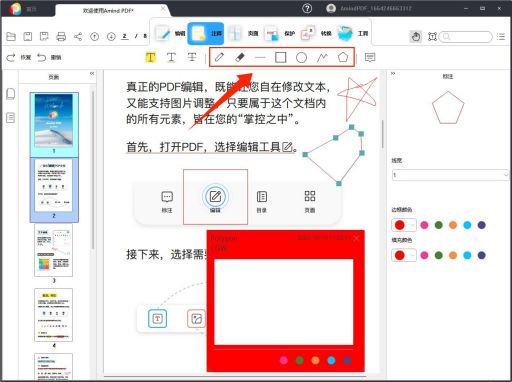Select the polygon shape tool
512x382 pixels.
pyautogui.click(x=343, y=57)
